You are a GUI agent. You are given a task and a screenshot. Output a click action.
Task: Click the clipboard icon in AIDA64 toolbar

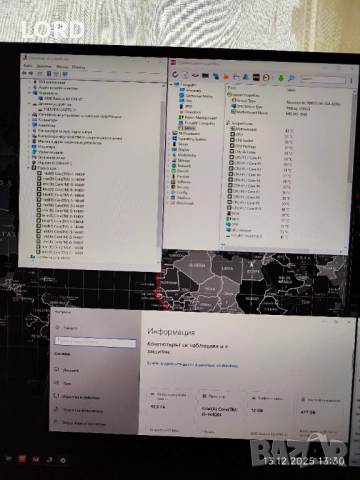tap(236, 77)
